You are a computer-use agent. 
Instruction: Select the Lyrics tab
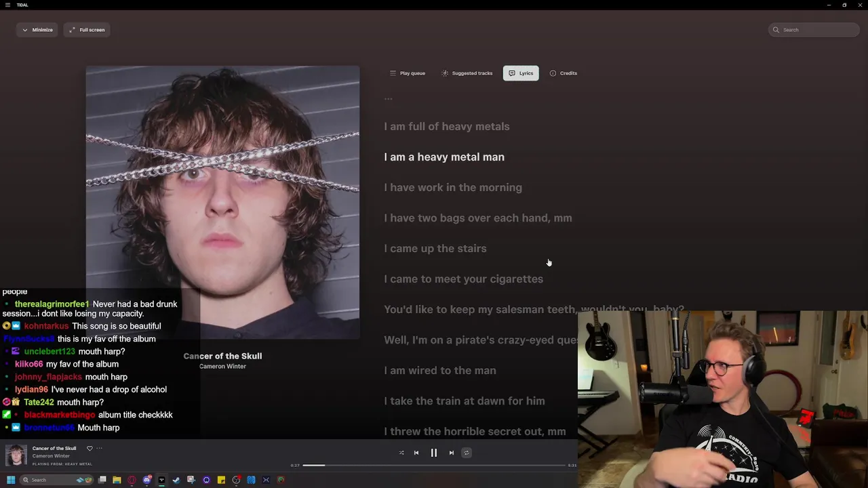(521, 73)
